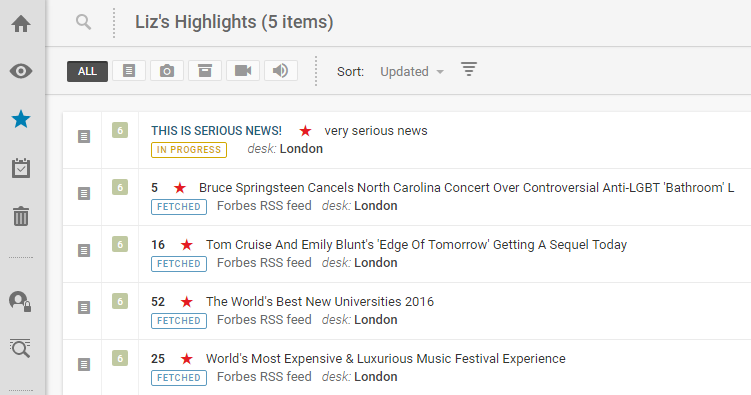Open the search magnifier icon in sidebar
Image resolution: width=751 pixels, height=395 pixels.
tap(20, 348)
